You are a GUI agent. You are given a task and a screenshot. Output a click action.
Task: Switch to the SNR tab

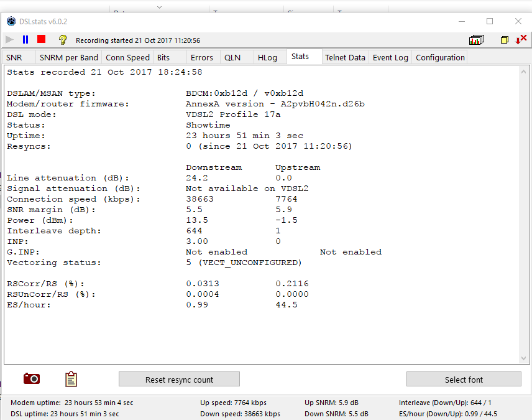[x=14, y=57]
